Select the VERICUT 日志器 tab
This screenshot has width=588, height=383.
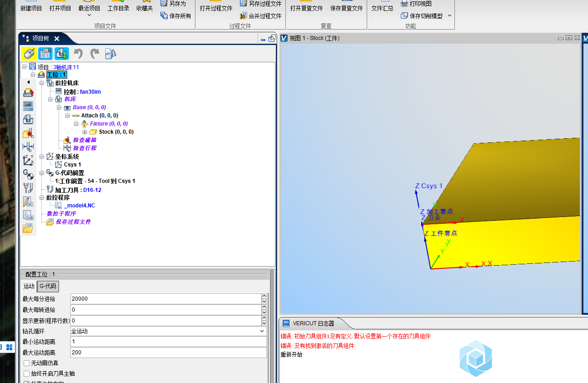[314, 323]
